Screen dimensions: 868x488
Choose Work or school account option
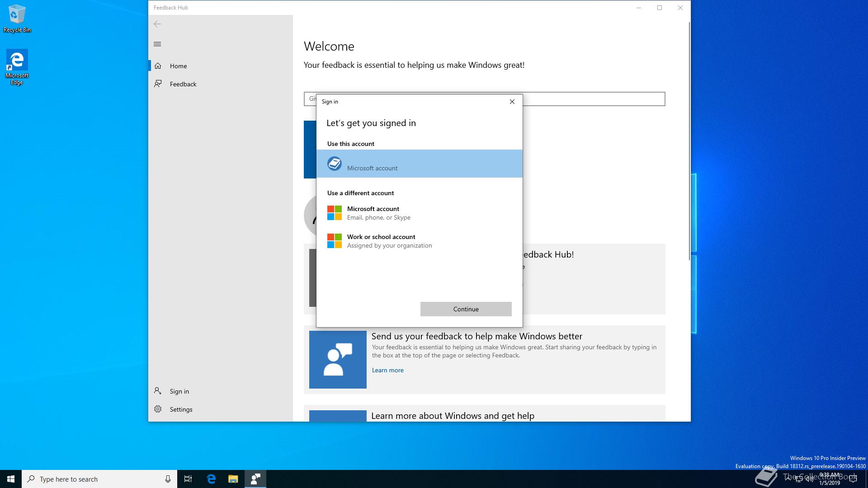tap(381, 241)
